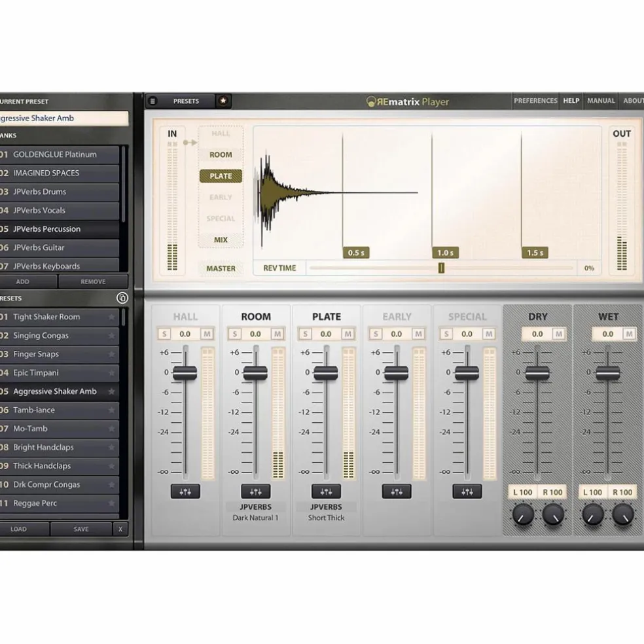Click the X button next to SAVE
Viewport: 644px width, 644px height.
pyautogui.click(x=120, y=529)
